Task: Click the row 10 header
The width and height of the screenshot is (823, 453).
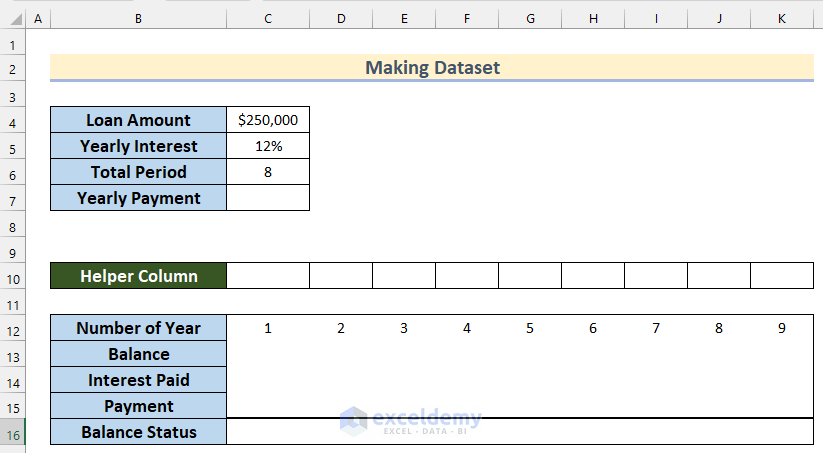Action: (x=12, y=276)
